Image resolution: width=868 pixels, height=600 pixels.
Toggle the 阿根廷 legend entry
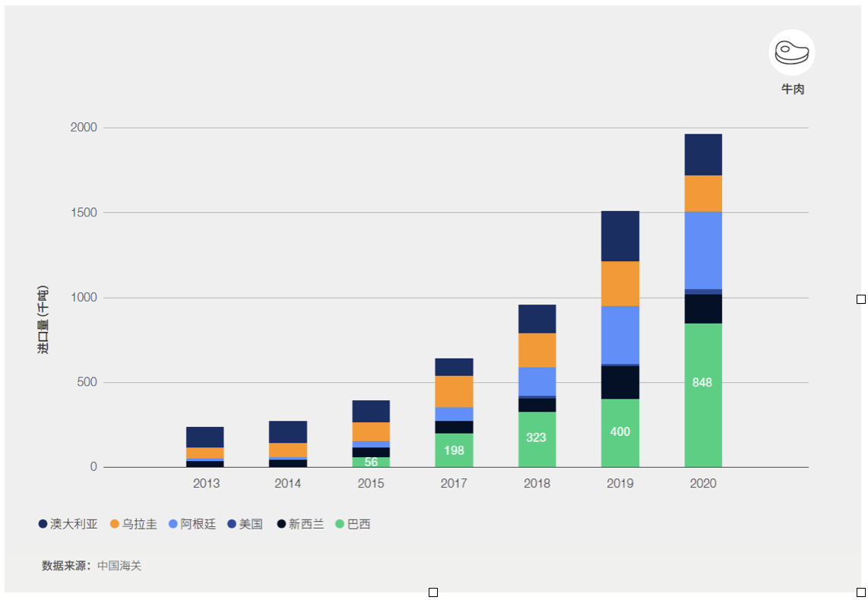coord(192,524)
